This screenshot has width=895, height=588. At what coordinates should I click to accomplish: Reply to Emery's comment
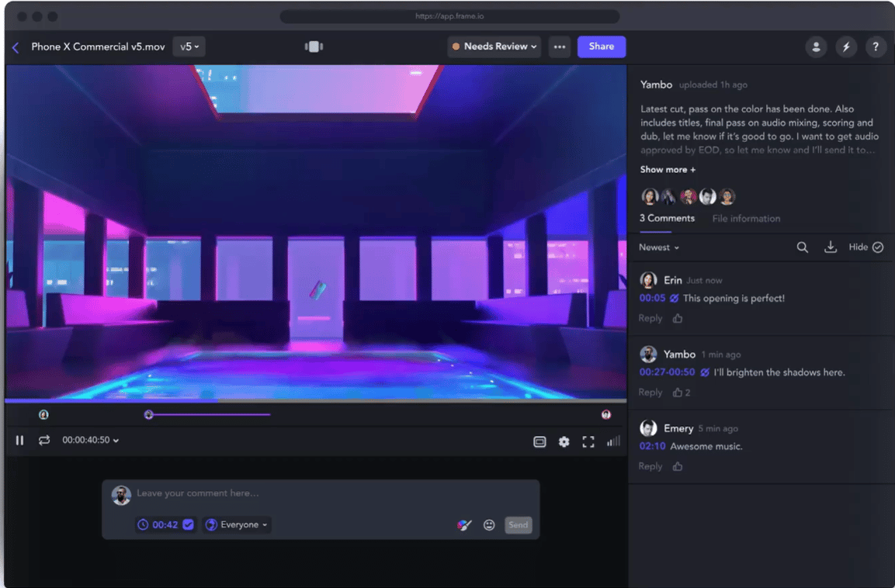[650, 466]
